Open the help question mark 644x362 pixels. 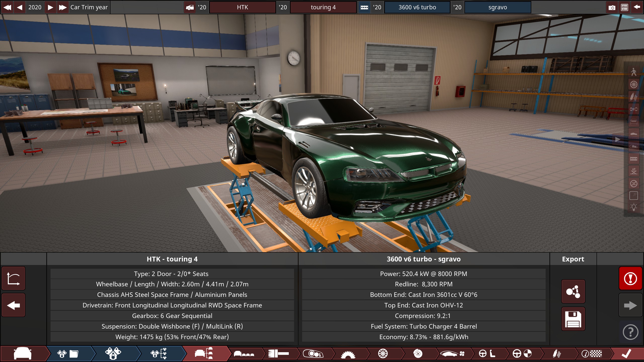(x=630, y=332)
